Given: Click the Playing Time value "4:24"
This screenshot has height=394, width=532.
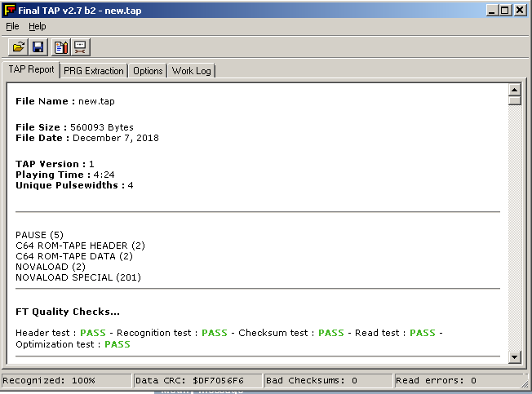Looking at the screenshot, I should point(104,175).
